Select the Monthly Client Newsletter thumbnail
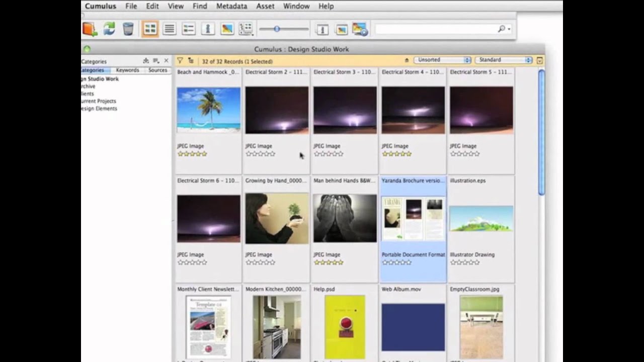The height and width of the screenshot is (362, 644). coord(208,327)
